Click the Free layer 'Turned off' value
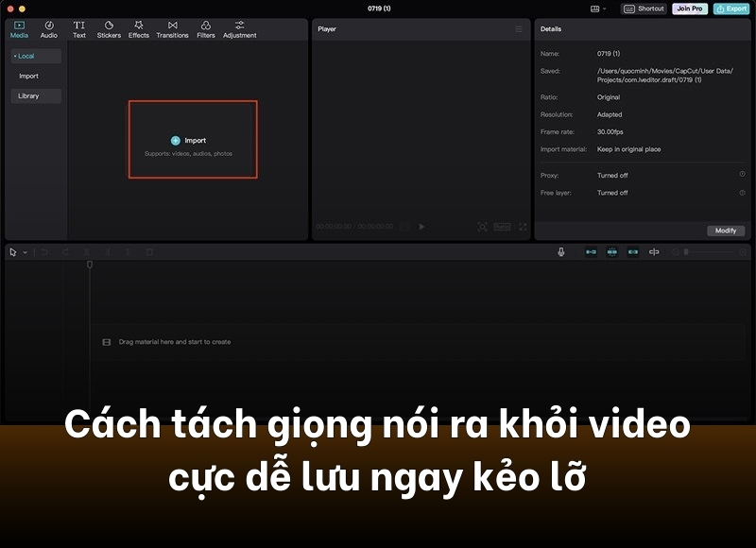The height and width of the screenshot is (548, 756). tap(612, 193)
